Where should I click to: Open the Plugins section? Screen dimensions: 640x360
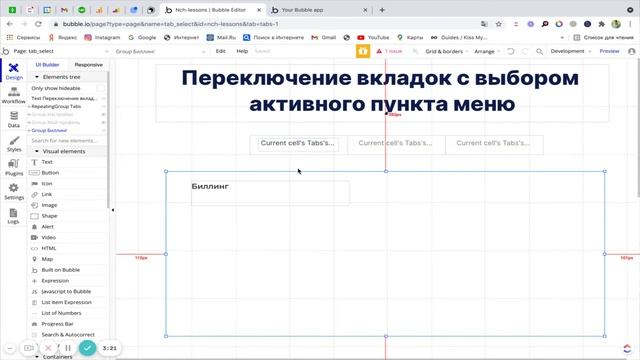coord(13,167)
